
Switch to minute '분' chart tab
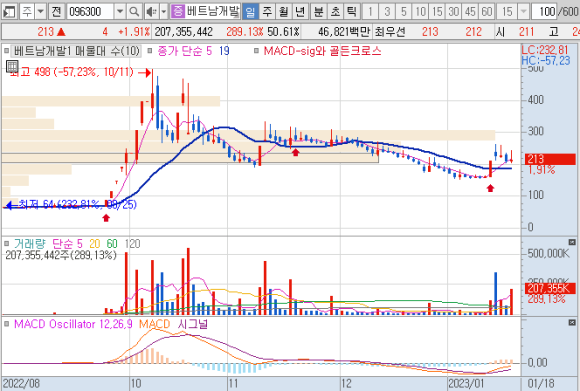point(318,12)
